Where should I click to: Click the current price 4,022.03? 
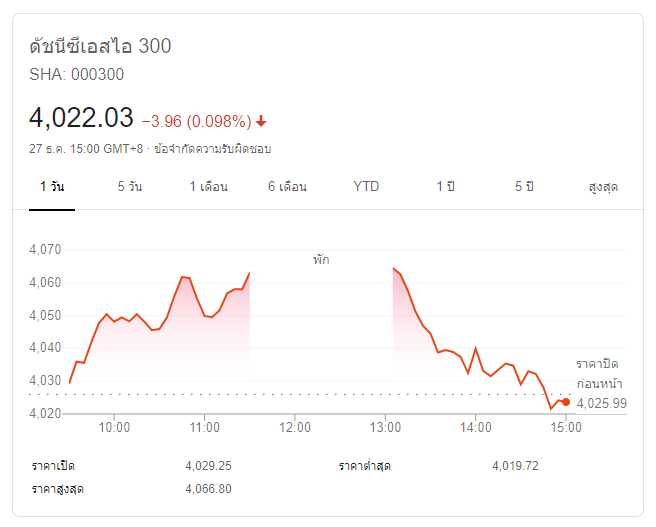(82, 118)
